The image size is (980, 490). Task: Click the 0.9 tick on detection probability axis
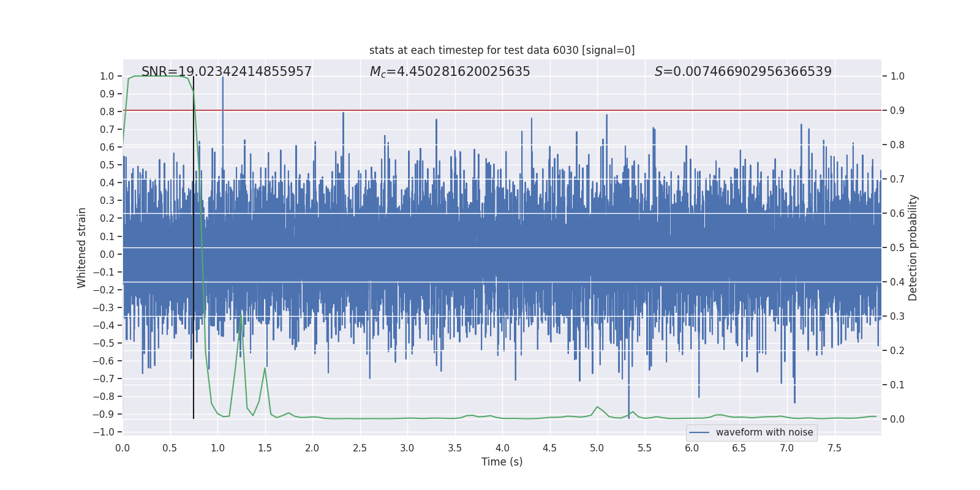coord(897,111)
